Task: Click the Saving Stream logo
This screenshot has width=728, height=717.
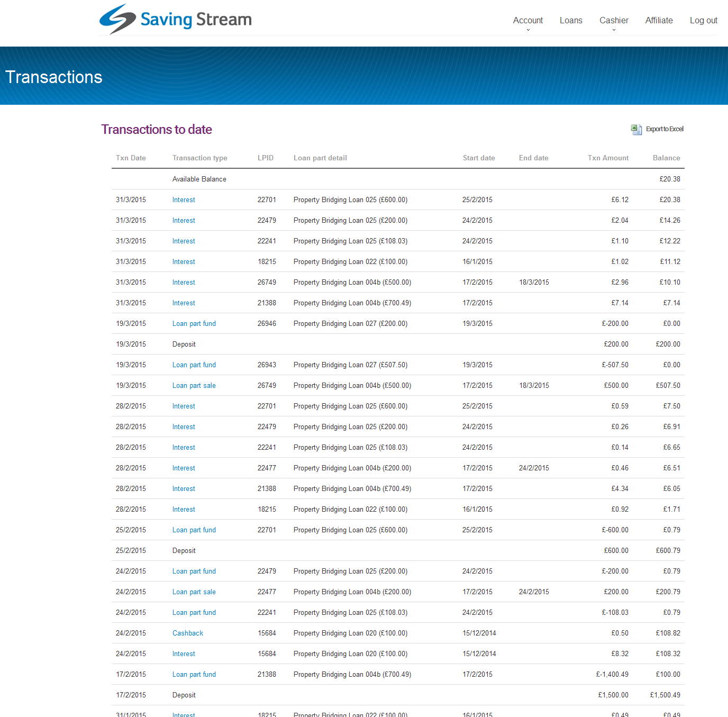Action: pyautogui.click(x=175, y=19)
